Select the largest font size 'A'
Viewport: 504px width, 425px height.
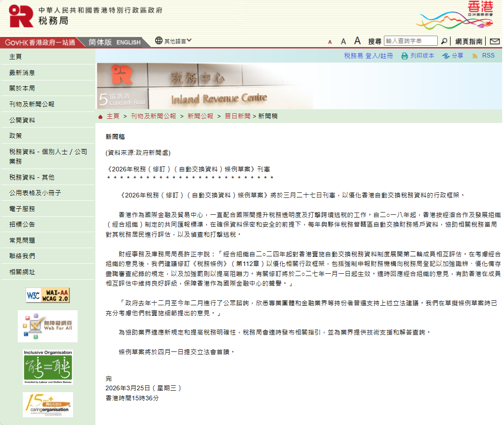pos(357,40)
